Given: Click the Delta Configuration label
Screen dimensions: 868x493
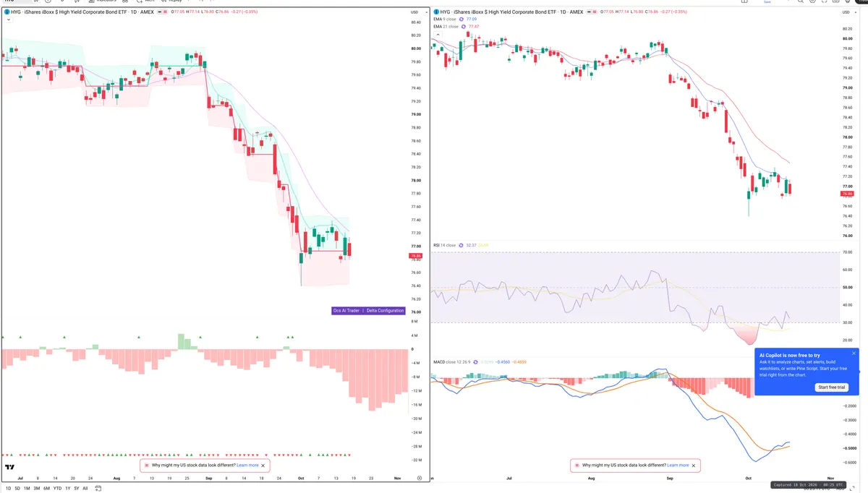Looking at the screenshot, I should (385, 311).
